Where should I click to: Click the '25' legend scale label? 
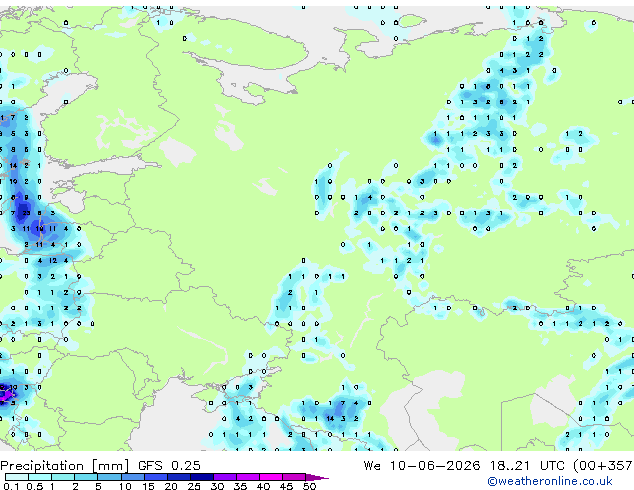pos(194,486)
